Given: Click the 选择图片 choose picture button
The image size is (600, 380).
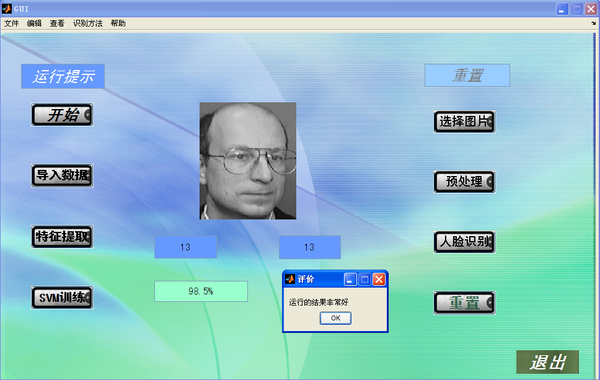Looking at the screenshot, I should pyautogui.click(x=464, y=122).
